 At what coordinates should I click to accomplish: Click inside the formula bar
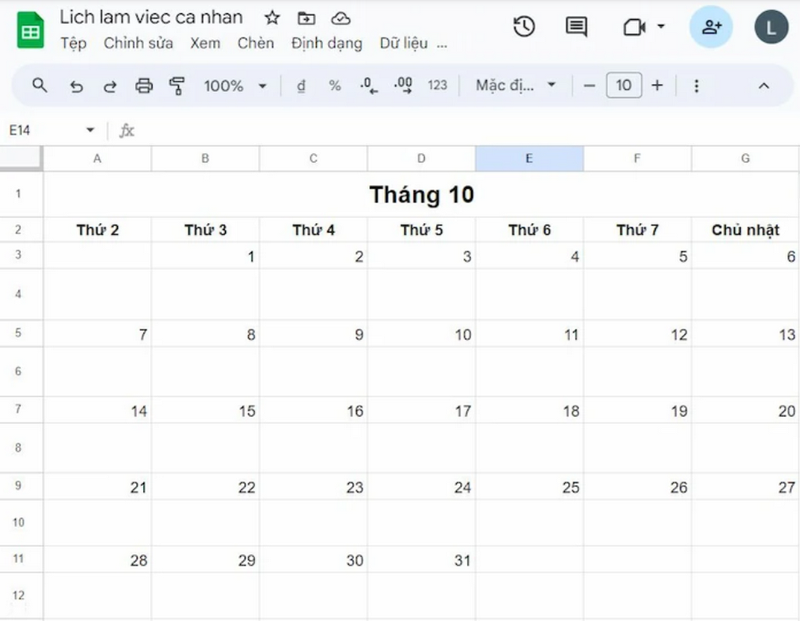[x=300, y=130]
